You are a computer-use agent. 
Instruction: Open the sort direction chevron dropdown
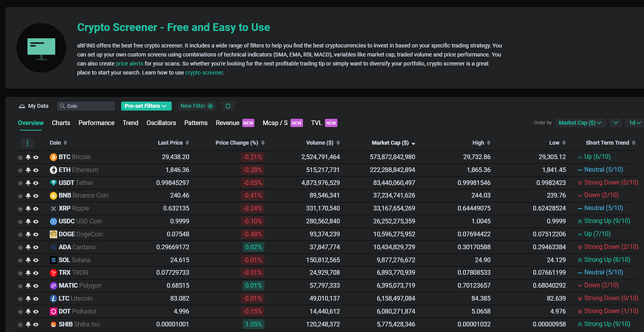[616, 123]
